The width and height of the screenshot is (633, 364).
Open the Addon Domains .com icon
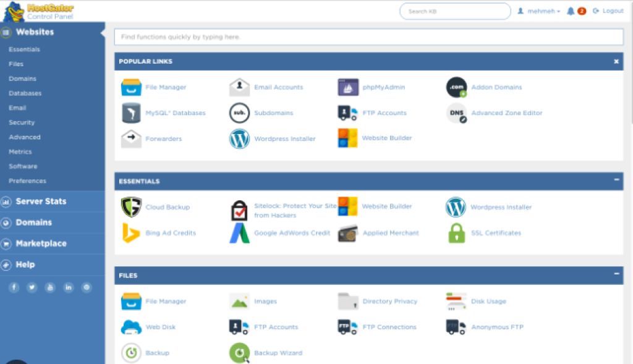pos(457,87)
